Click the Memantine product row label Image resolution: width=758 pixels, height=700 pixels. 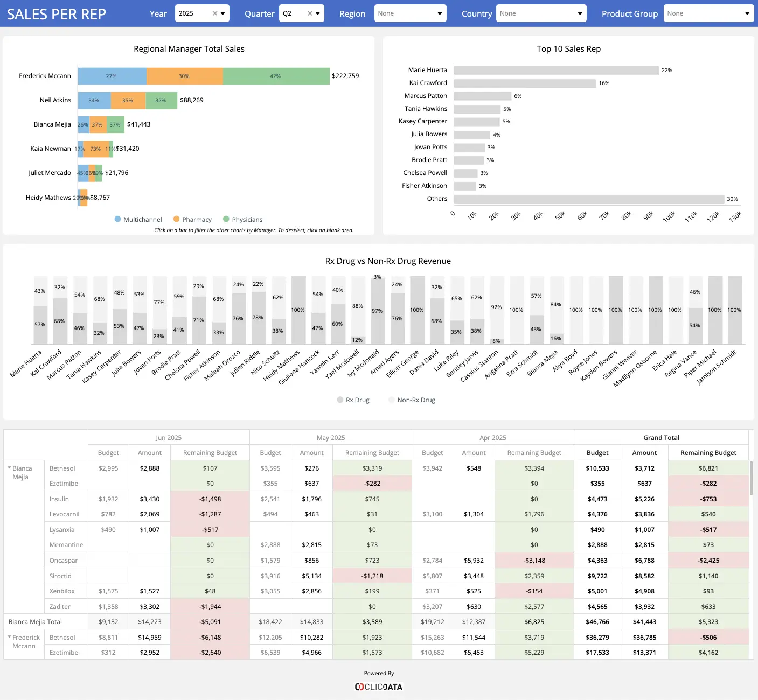point(66,544)
